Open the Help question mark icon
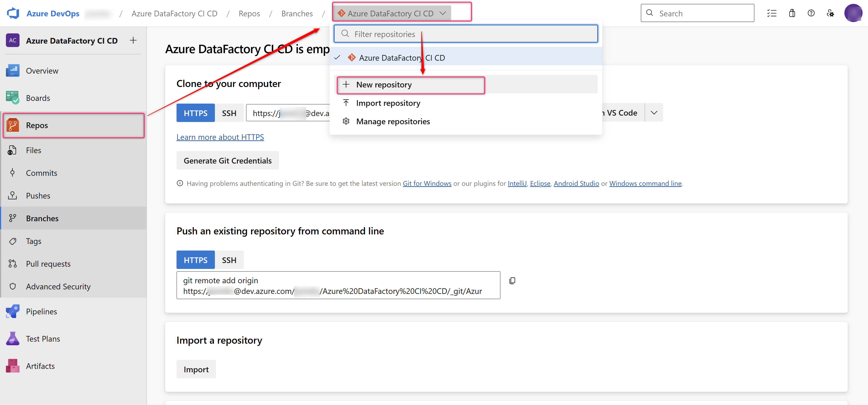 click(x=811, y=13)
